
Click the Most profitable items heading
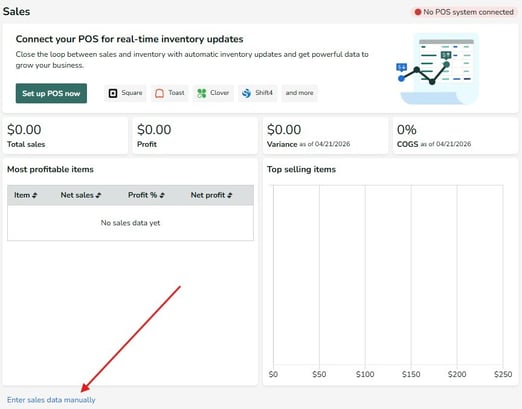50,169
